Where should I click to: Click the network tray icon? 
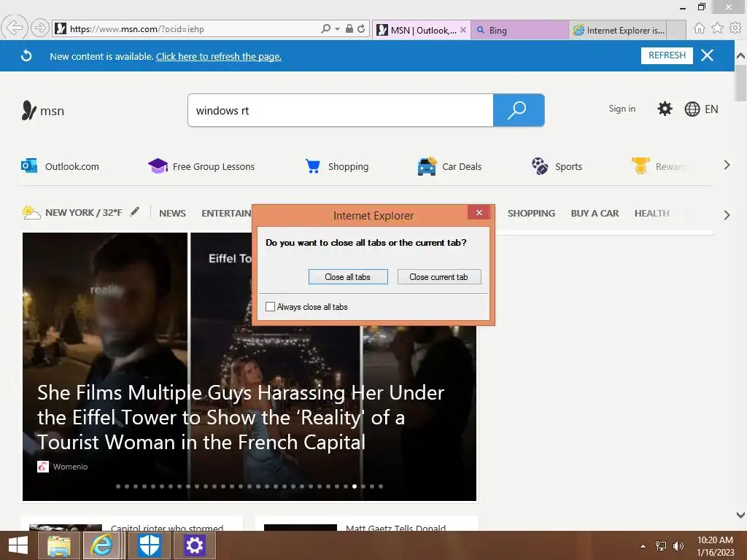click(661, 545)
